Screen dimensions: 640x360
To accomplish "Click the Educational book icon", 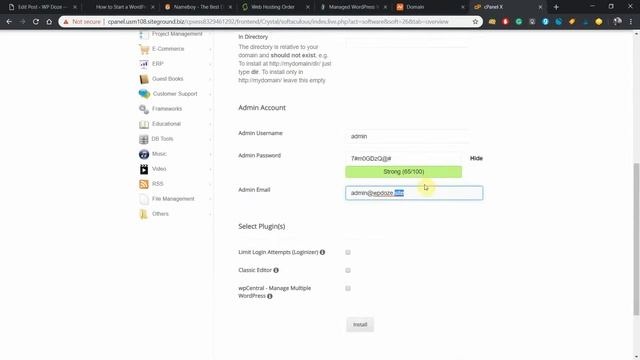I will click(x=144, y=124).
